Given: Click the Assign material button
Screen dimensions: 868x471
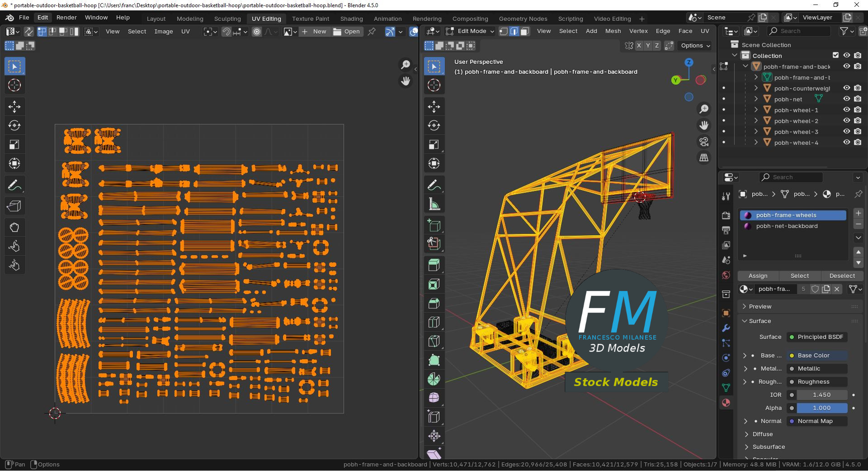Looking at the screenshot, I should click(x=758, y=276).
